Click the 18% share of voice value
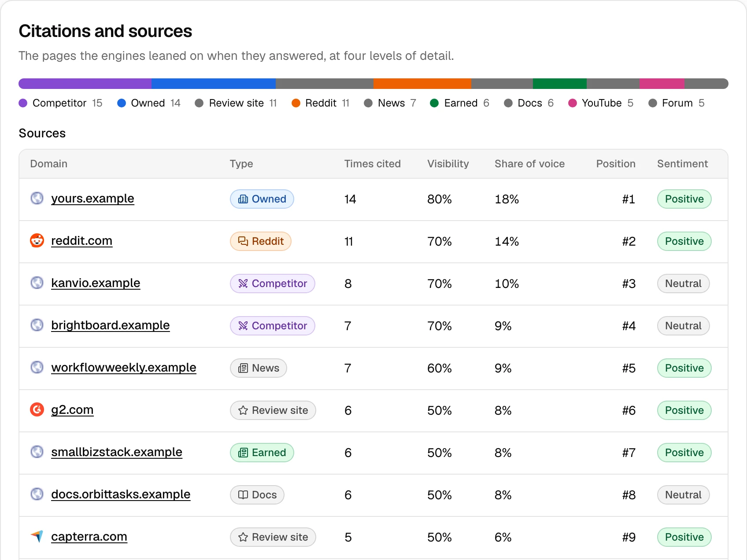Screen dimensions: 747x560 507,199
